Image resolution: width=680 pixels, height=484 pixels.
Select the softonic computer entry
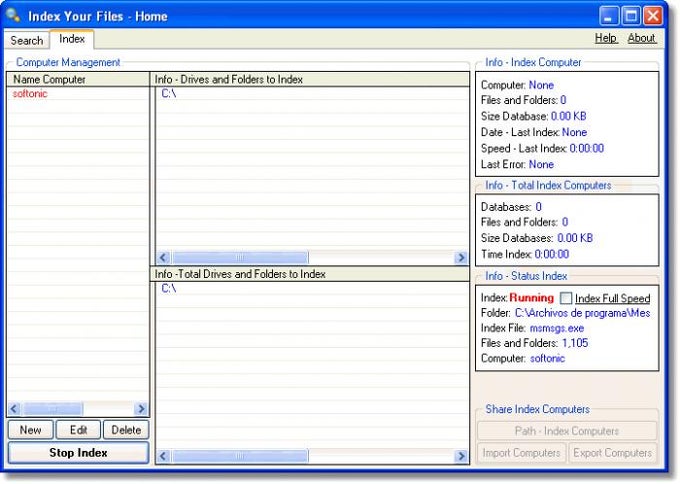(30, 94)
